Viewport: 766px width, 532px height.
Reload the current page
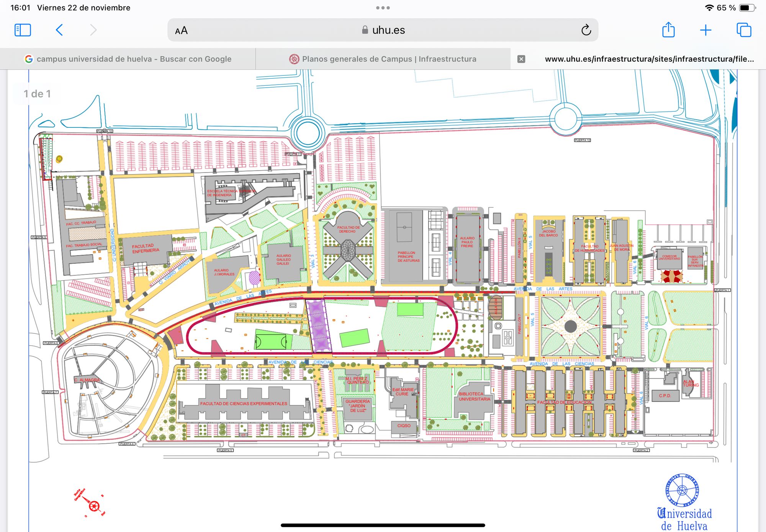click(x=585, y=30)
